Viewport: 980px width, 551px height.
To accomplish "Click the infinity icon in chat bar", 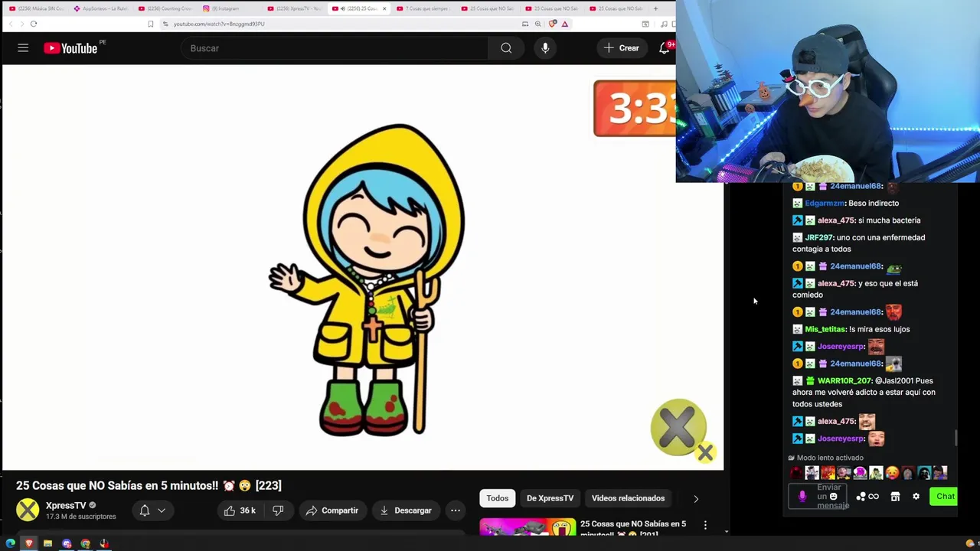I will point(874,497).
